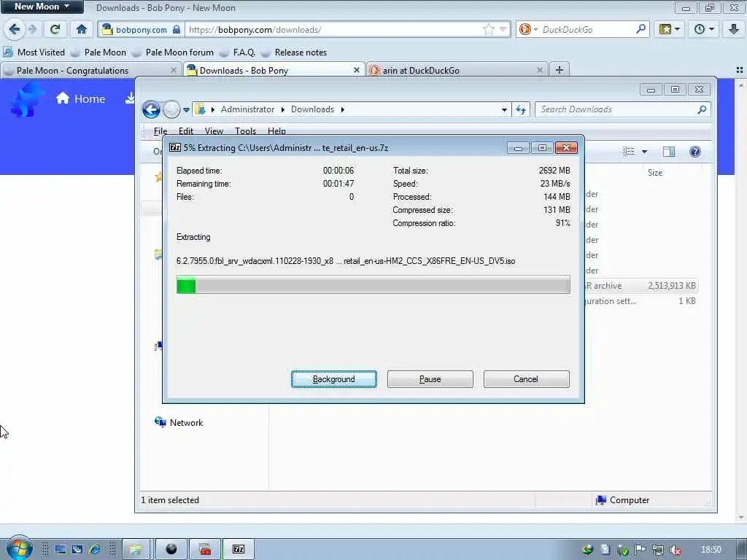Screen dimensions: 747x560
Task: Click the URL address field
Action: pyautogui.click(x=333, y=29)
